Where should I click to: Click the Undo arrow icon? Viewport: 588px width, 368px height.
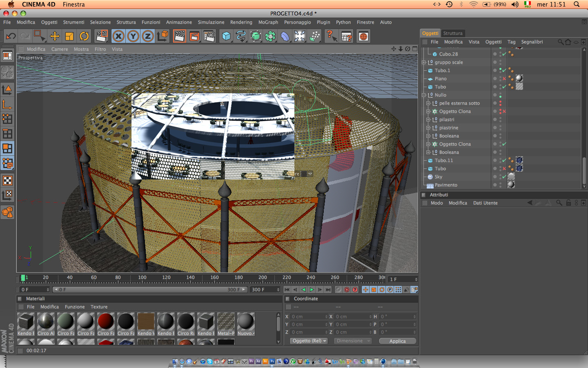tap(11, 36)
